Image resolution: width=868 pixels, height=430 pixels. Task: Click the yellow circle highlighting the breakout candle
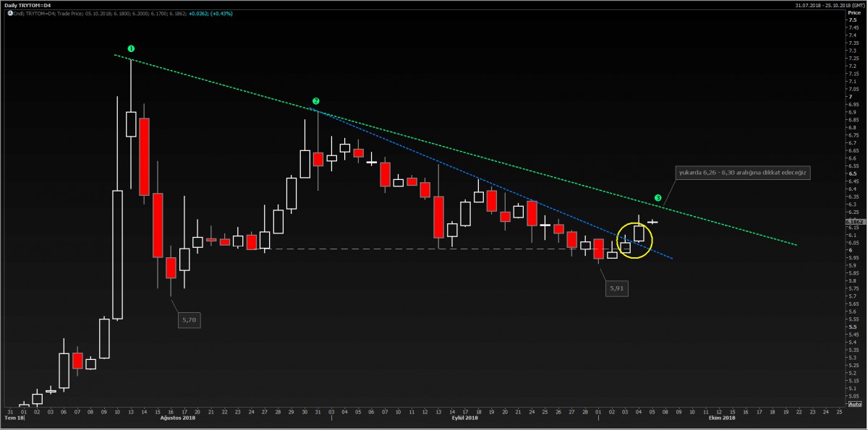tap(634, 241)
